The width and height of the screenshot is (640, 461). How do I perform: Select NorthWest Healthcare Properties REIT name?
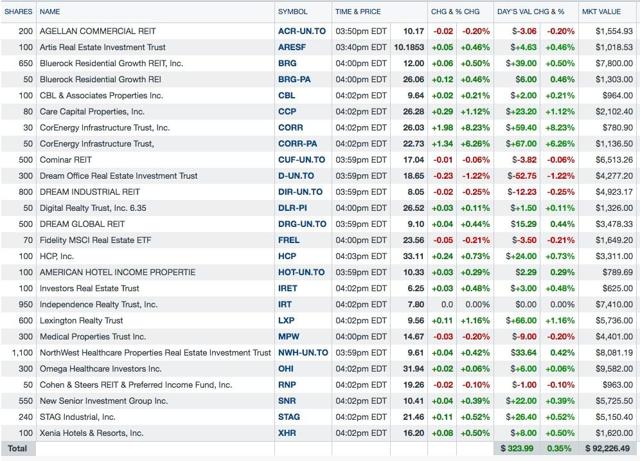(155, 353)
